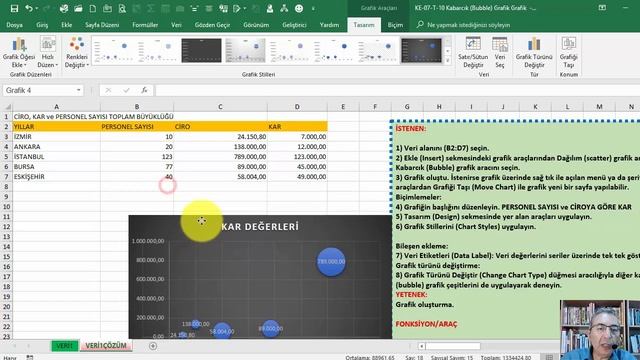Select row 5 header
Viewport: 640px width, 360px height.
pyautogui.click(x=6, y=157)
